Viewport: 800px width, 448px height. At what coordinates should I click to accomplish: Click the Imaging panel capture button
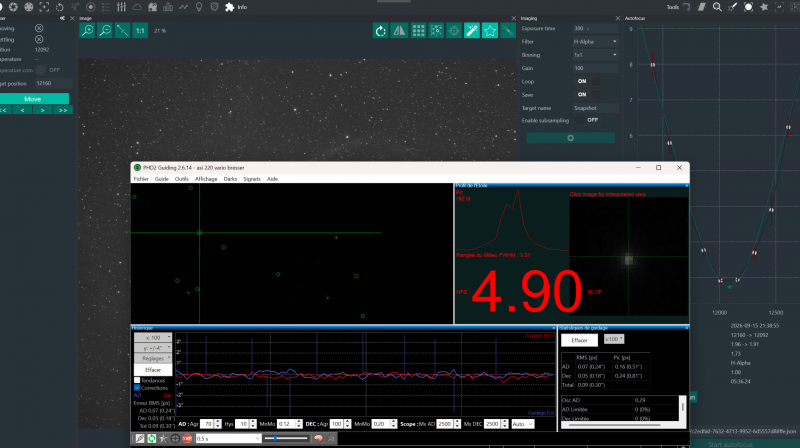tap(570, 138)
